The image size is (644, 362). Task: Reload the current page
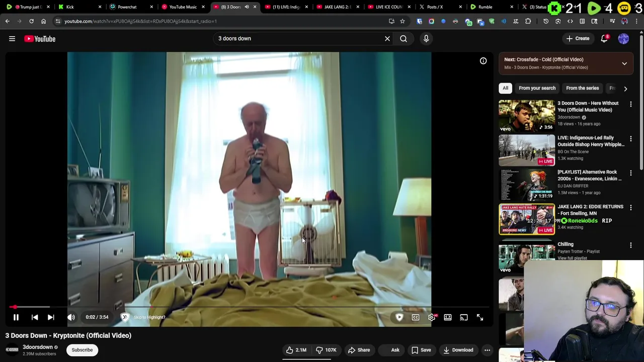coord(31,21)
